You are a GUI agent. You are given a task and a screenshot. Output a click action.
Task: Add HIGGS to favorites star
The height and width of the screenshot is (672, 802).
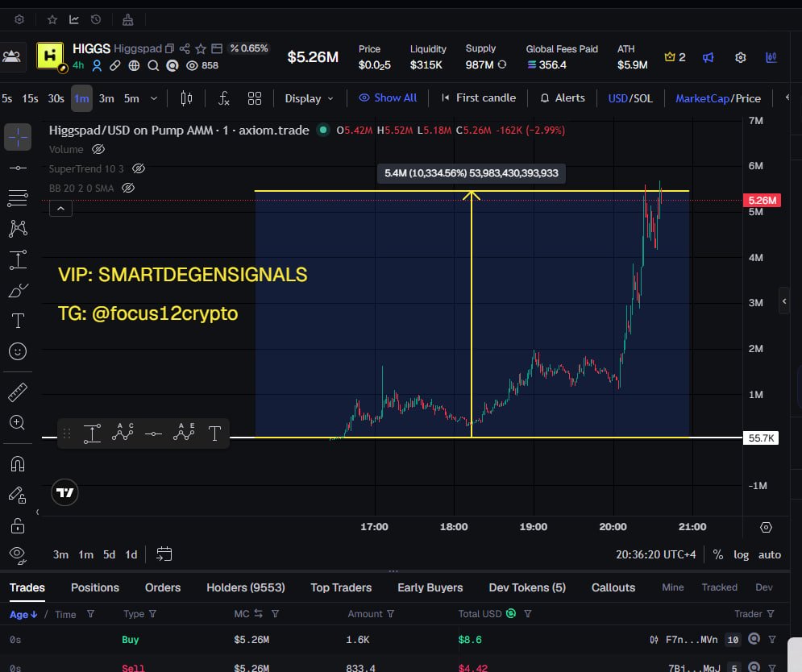tap(201, 48)
